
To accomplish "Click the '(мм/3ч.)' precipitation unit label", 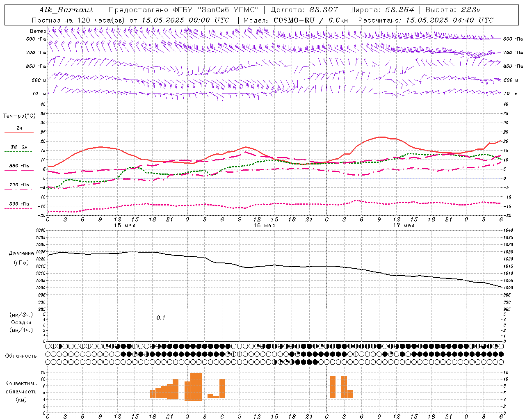I will pyautogui.click(x=21, y=315).
